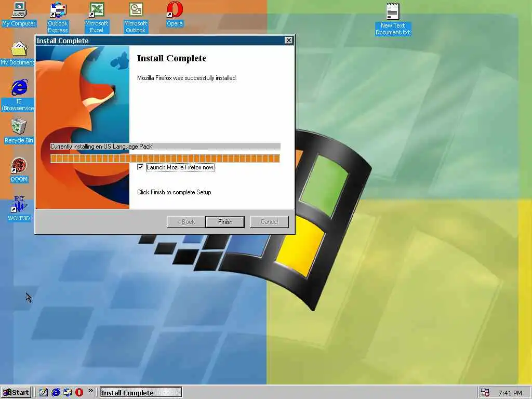Click the orange installation progress bar
532x399 pixels.
pos(165,158)
